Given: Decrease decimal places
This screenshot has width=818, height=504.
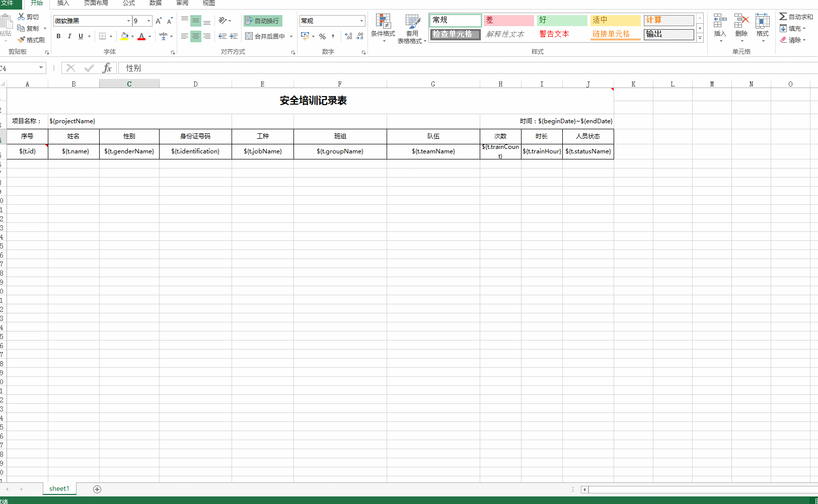Looking at the screenshot, I should point(359,36).
